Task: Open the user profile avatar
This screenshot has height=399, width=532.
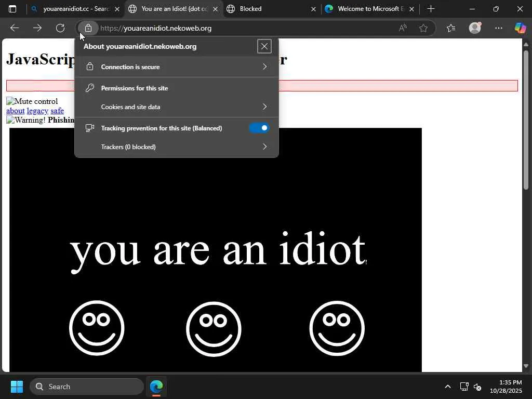Action: tap(475, 28)
